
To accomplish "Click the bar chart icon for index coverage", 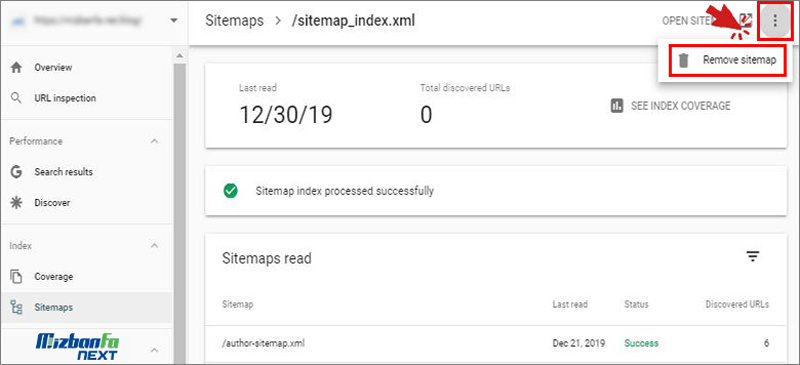I will tap(617, 106).
